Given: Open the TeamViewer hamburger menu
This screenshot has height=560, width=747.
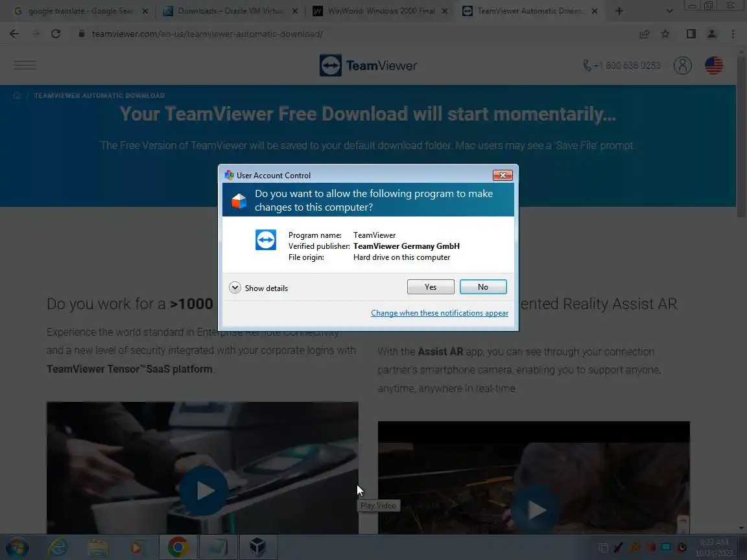Looking at the screenshot, I should [x=25, y=65].
